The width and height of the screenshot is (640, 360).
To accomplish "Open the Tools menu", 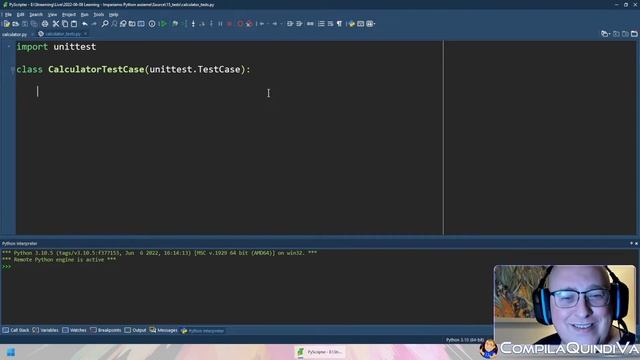I will point(98,14).
